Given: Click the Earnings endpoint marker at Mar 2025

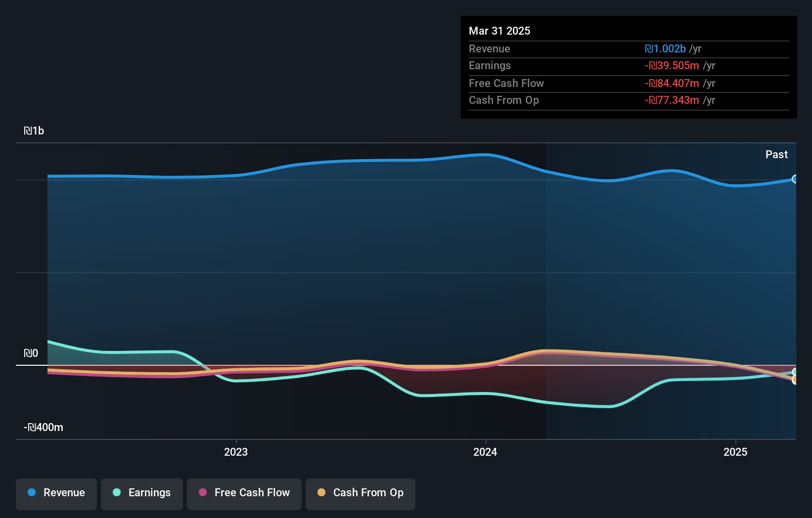Looking at the screenshot, I should [x=795, y=372].
